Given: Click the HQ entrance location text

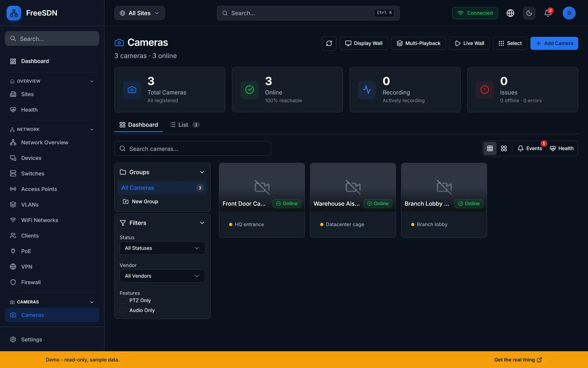Looking at the screenshot, I should (249, 224).
